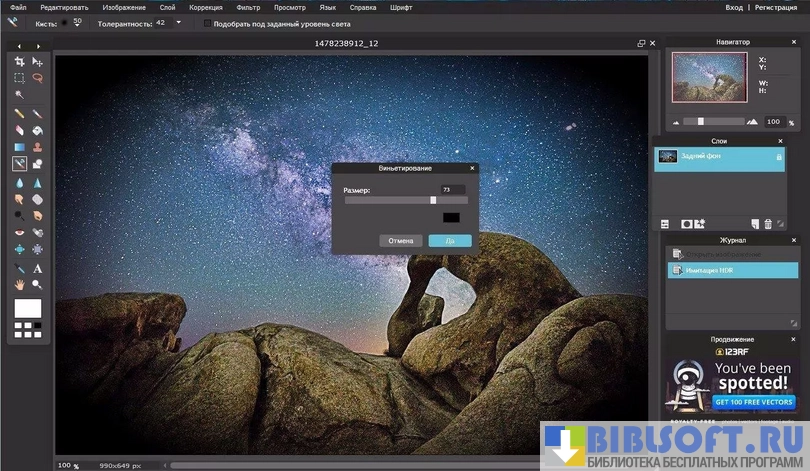The image size is (810, 471).
Task: Pick the Paint Bucket tool
Action: tap(37, 130)
